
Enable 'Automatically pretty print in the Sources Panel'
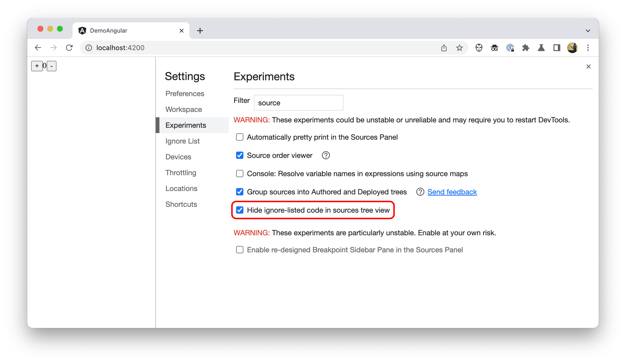pos(240,137)
